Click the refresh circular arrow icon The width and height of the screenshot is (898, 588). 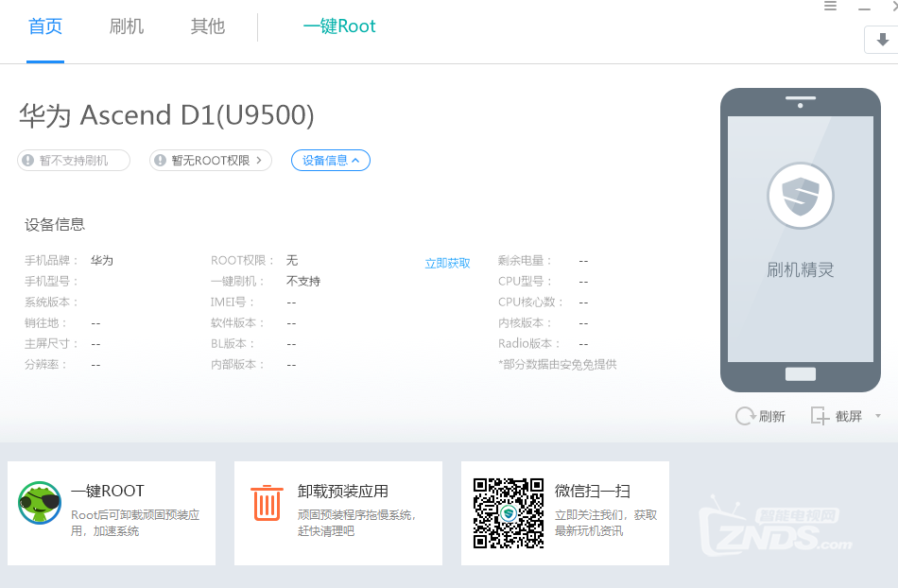[x=745, y=416]
